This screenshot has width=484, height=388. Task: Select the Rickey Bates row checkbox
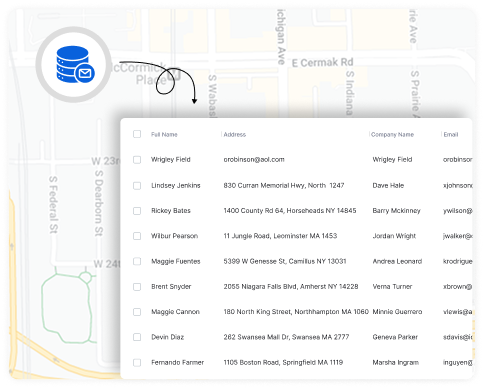pos(137,211)
